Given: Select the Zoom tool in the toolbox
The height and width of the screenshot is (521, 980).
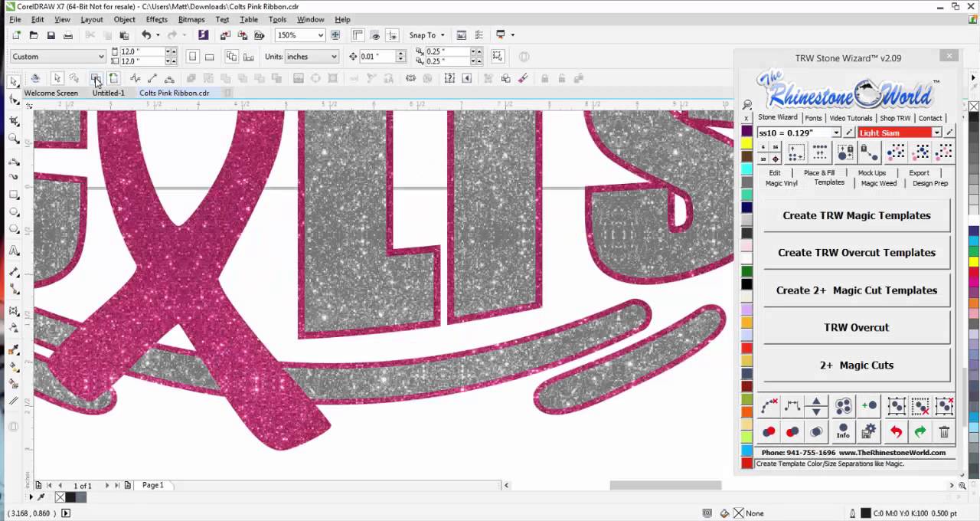Looking at the screenshot, I should click(14, 139).
